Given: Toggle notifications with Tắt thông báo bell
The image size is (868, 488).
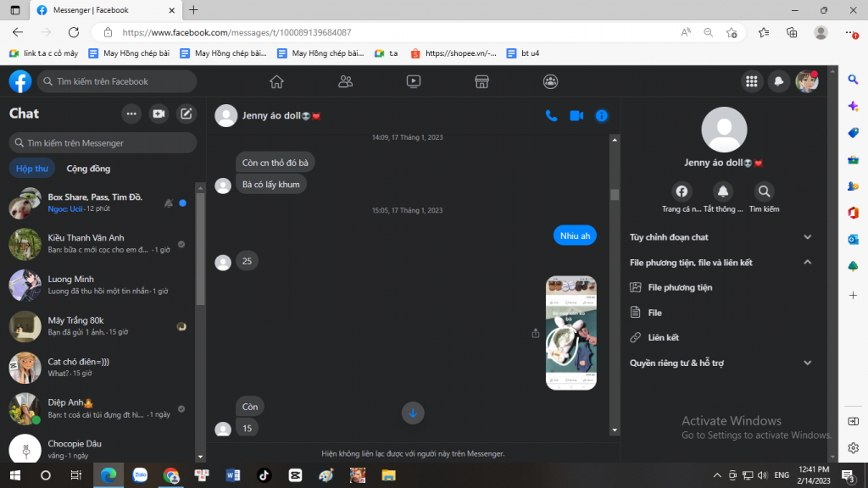Looking at the screenshot, I should coord(723,191).
